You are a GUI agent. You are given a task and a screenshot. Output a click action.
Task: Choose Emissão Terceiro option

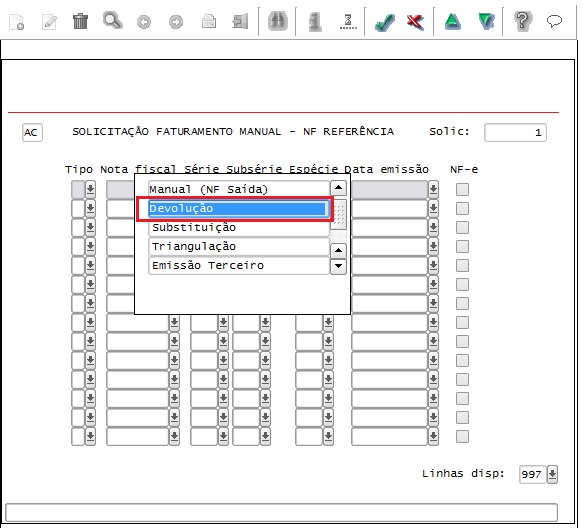coord(239,266)
